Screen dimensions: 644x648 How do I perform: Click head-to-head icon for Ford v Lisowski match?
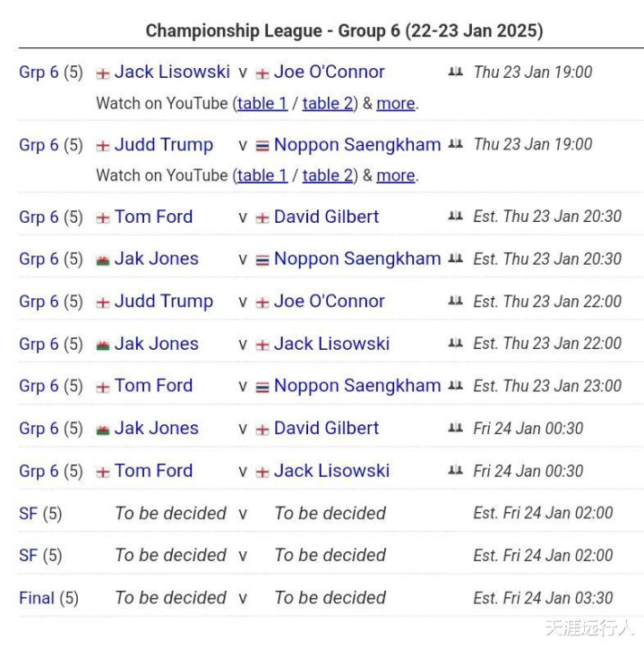[455, 471]
